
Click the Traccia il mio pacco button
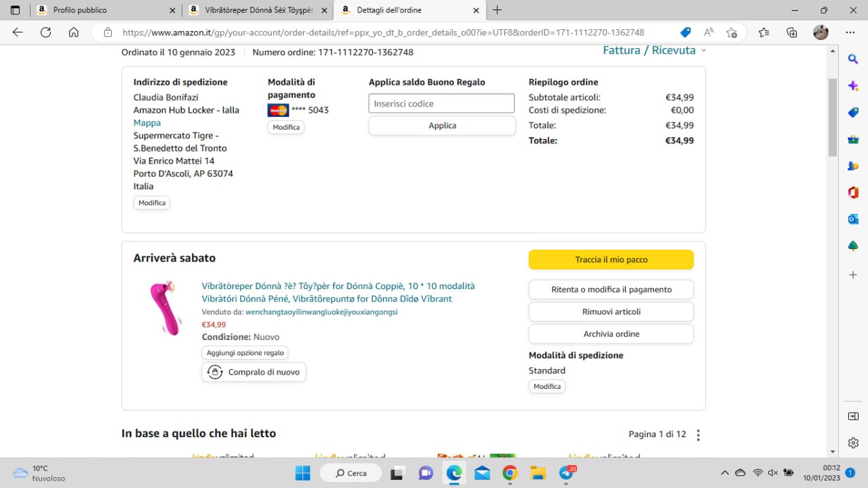(611, 259)
